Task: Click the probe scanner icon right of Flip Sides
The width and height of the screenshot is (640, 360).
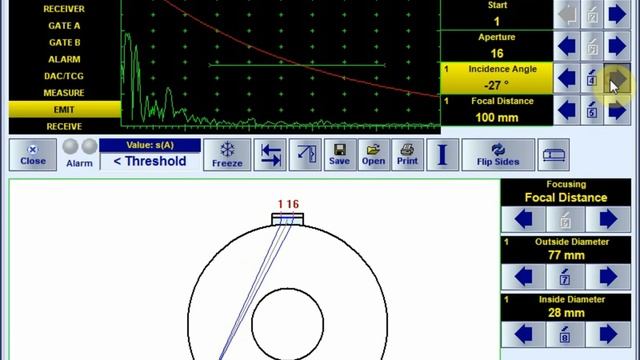Action: [x=553, y=155]
